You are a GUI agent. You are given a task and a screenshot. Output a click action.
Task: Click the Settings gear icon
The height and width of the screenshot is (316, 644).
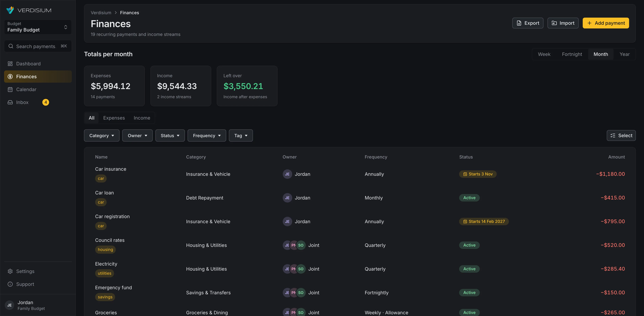[10, 271]
